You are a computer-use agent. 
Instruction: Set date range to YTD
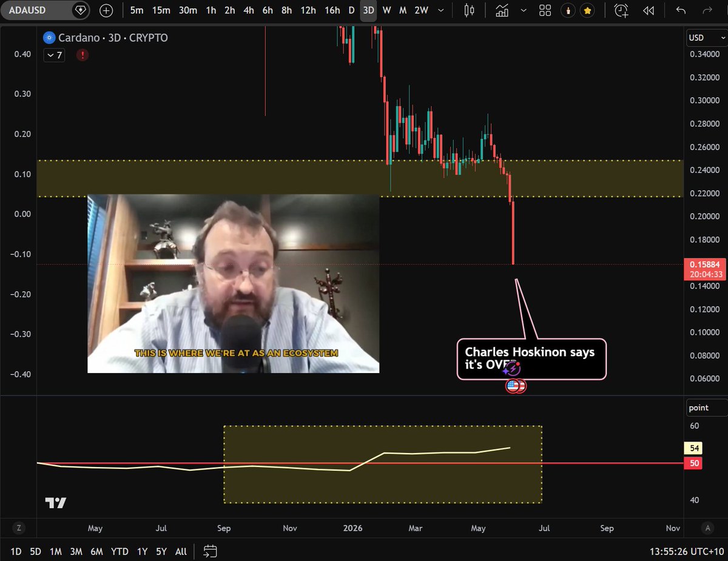tap(120, 551)
